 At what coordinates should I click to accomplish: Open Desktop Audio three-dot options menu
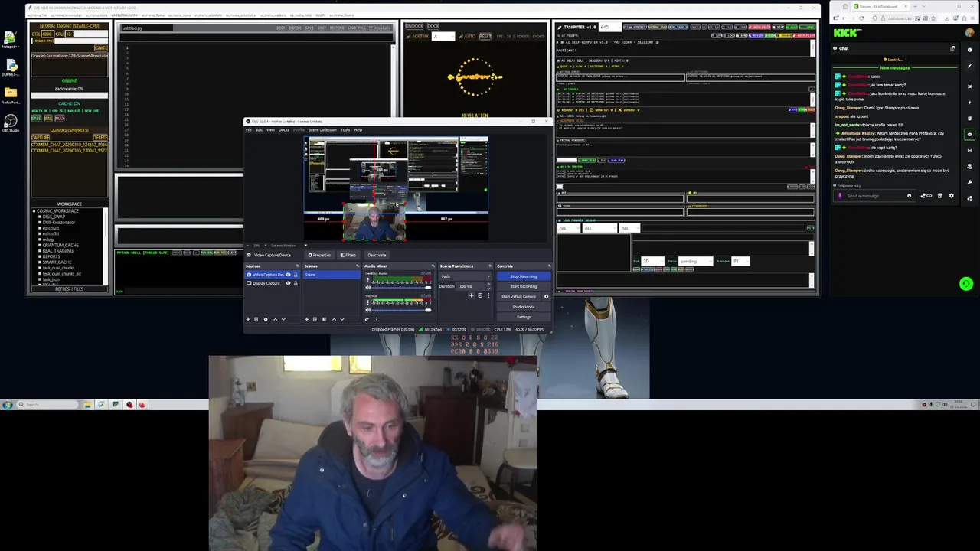pos(368,280)
